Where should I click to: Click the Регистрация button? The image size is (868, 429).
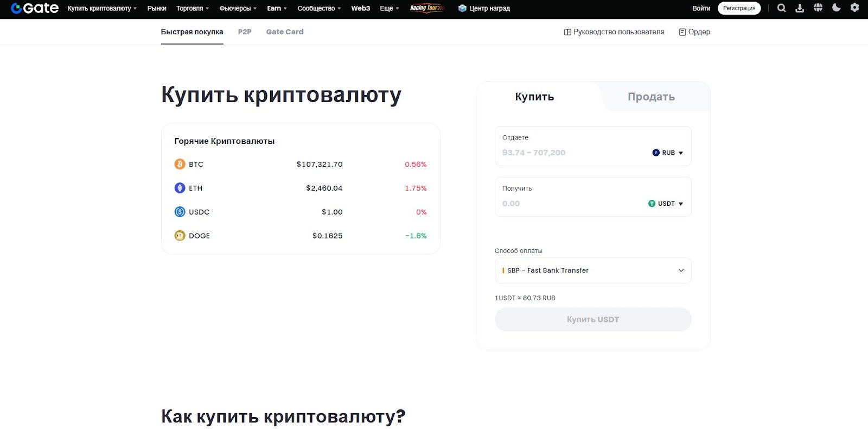click(739, 8)
